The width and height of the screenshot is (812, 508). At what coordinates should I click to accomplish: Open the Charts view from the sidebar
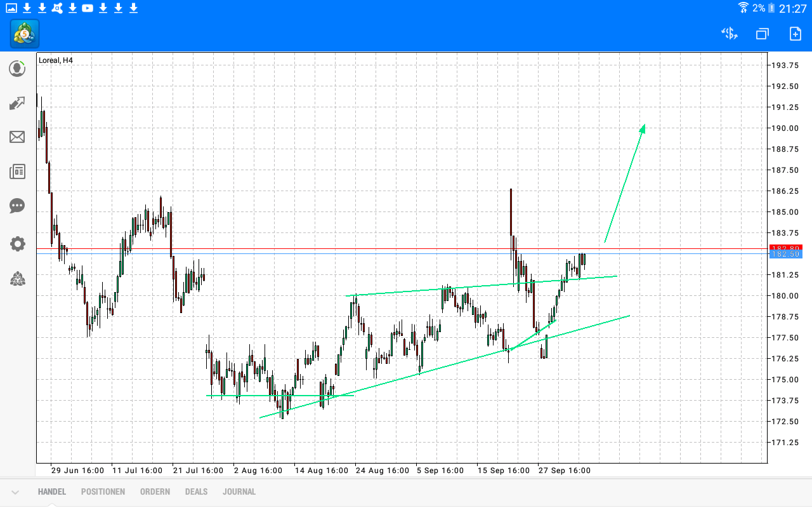[17, 102]
